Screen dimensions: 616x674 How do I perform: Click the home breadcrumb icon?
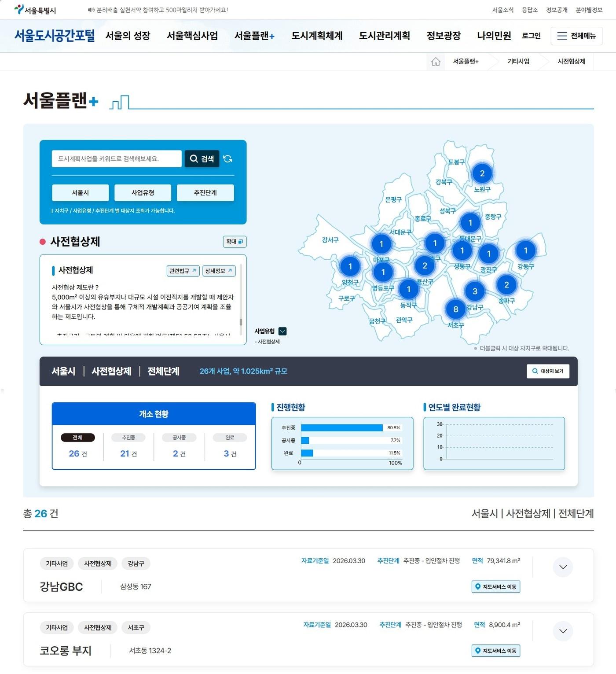436,62
